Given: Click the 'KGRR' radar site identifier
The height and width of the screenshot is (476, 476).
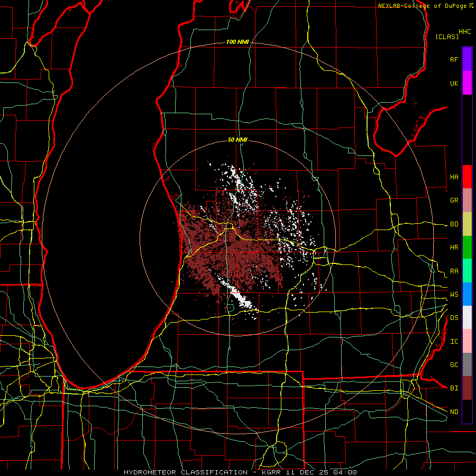Looking at the screenshot, I should click(x=272, y=472).
